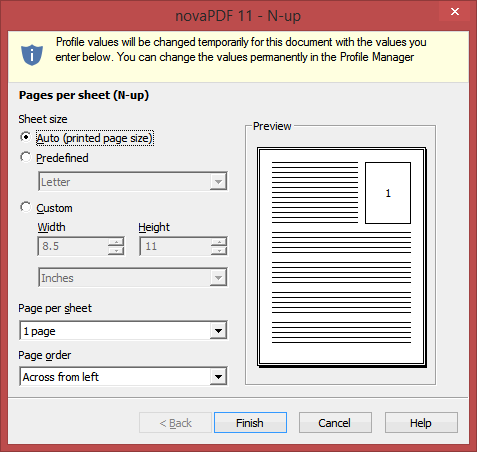Expand the Page order dropdown
477x452 pixels.
[123, 376]
